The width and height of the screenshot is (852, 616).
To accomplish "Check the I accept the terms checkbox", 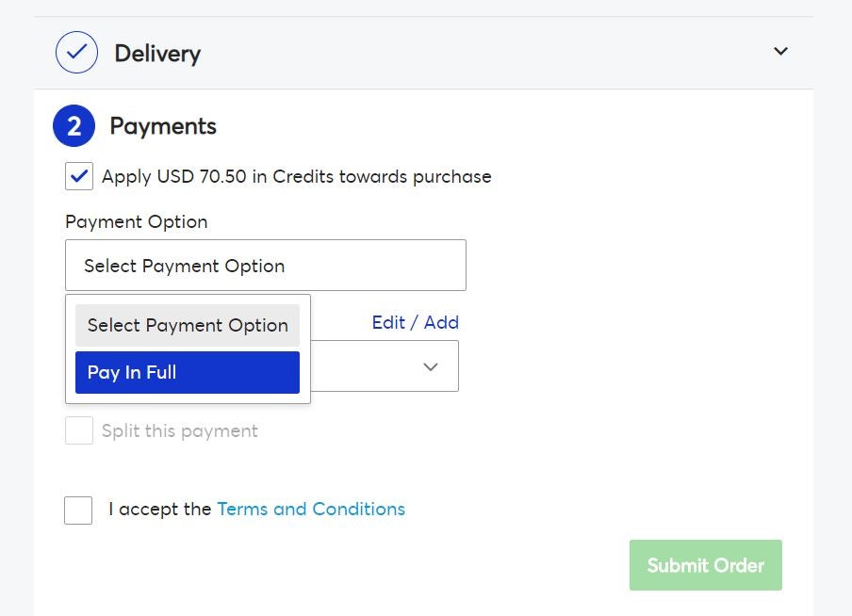I will click(78, 511).
